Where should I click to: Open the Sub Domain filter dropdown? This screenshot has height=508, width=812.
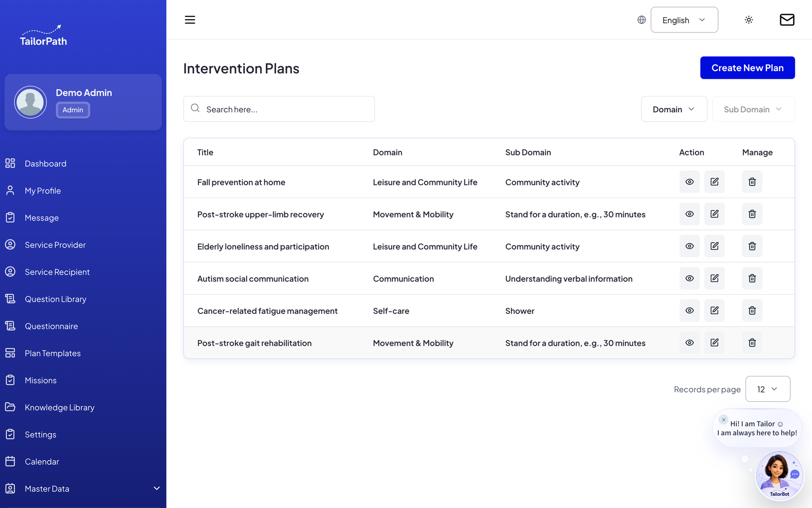[753, 109]
